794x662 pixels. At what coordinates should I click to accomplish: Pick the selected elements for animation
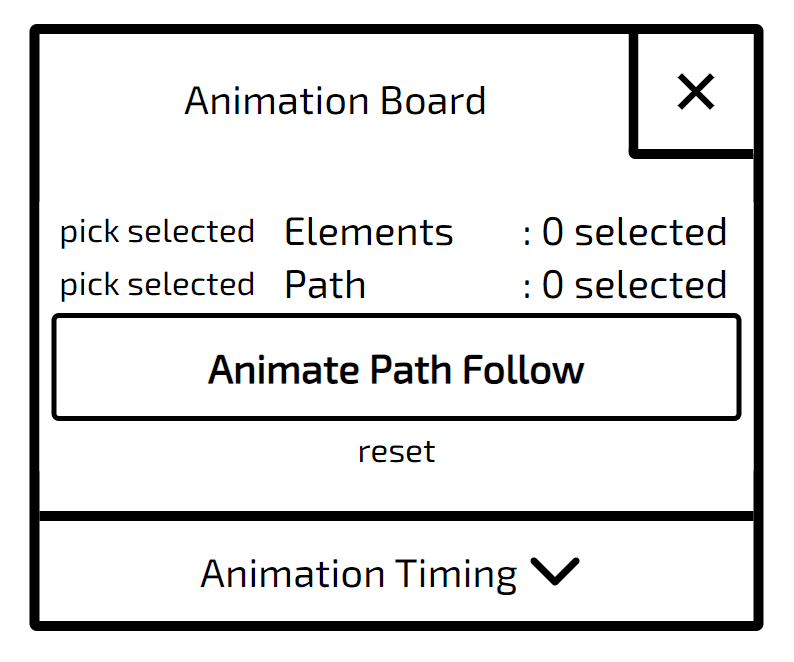click(x=157, y=232)
